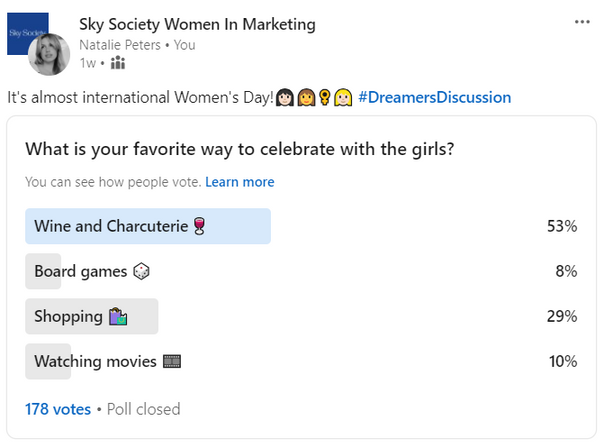Click the wine glass emoji icon
Screen dimensions: 604x448
coord(198,227)
